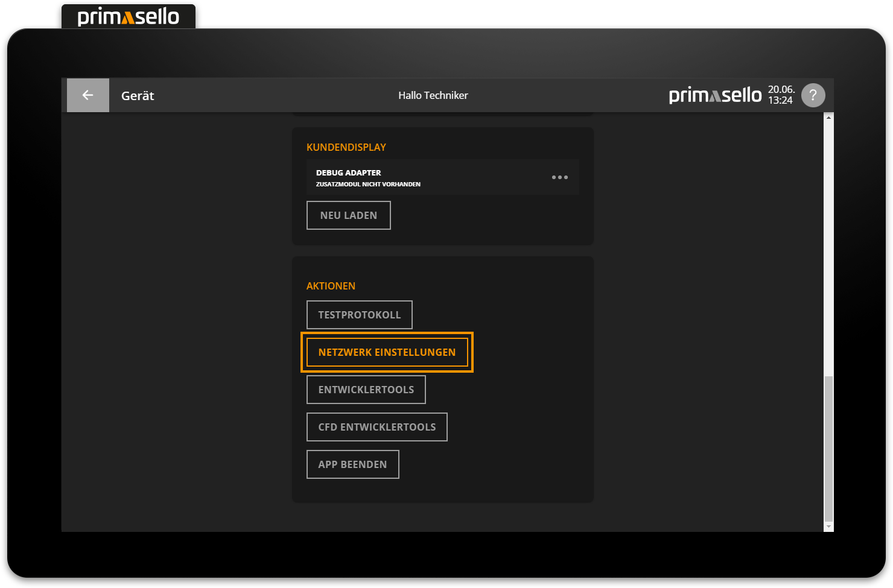The height and width of the screenshot is (588, 893).
Task: Click the primasello logo at top left
Action: pyautogui.click(x=128, y=16)
